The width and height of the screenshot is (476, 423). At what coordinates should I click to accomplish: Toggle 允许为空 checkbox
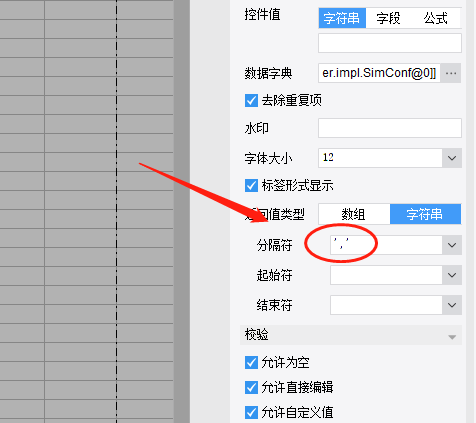tap(251, 363)
